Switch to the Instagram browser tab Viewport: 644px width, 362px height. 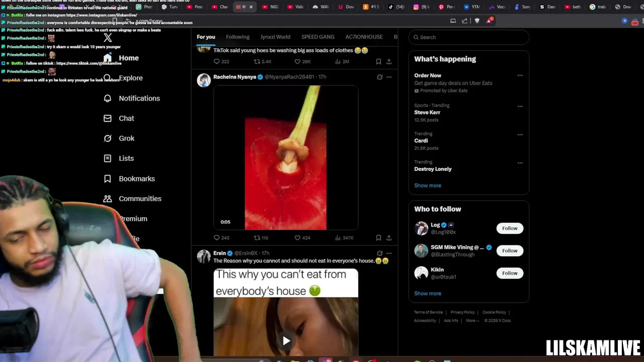point(421,7)
